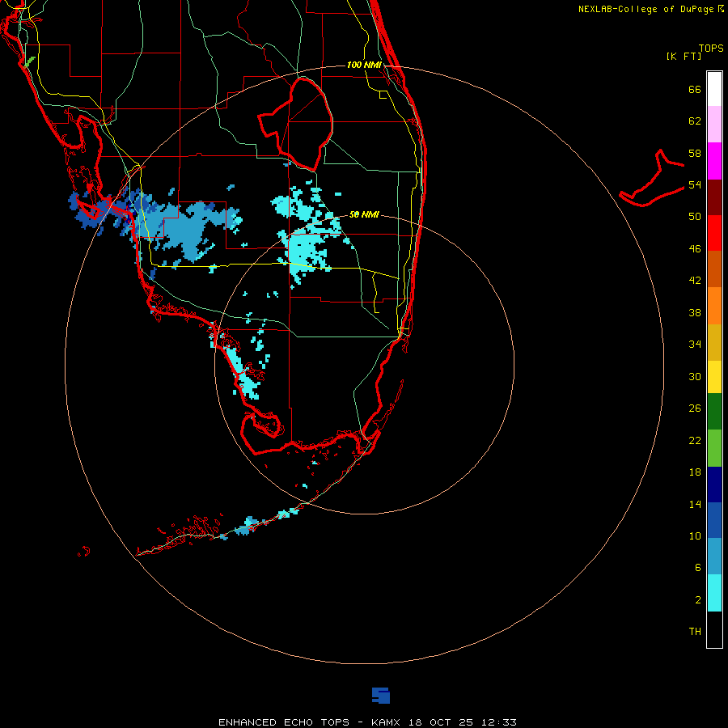Click the legend value 26

point(695,408)
